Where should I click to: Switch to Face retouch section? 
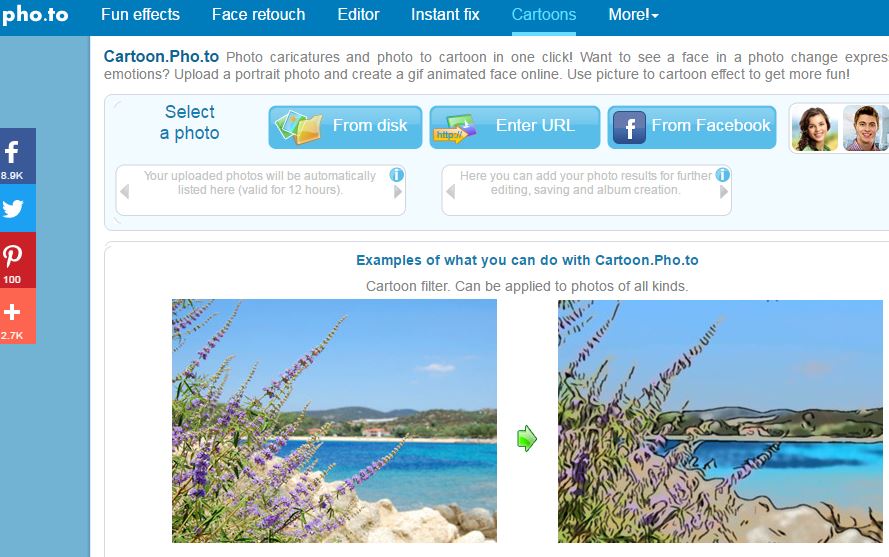[259, 15]
